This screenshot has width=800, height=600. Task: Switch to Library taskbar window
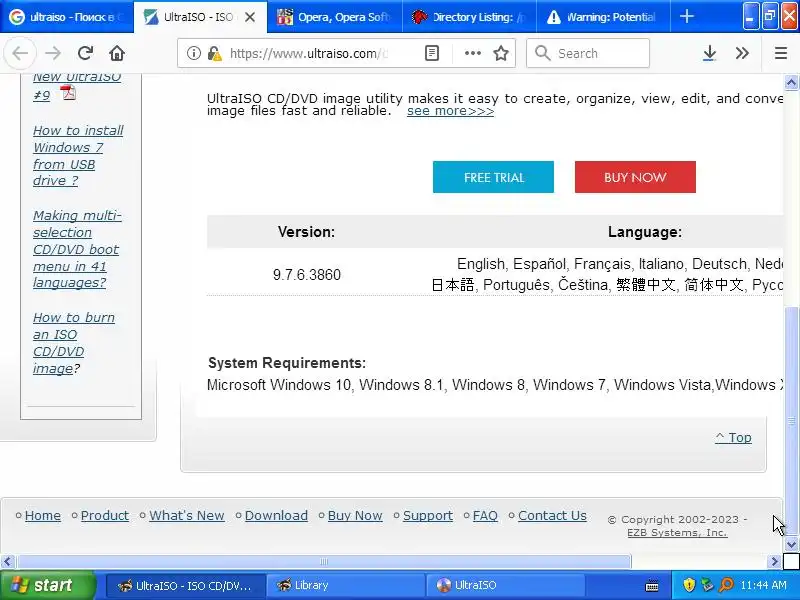click(345, 585)
